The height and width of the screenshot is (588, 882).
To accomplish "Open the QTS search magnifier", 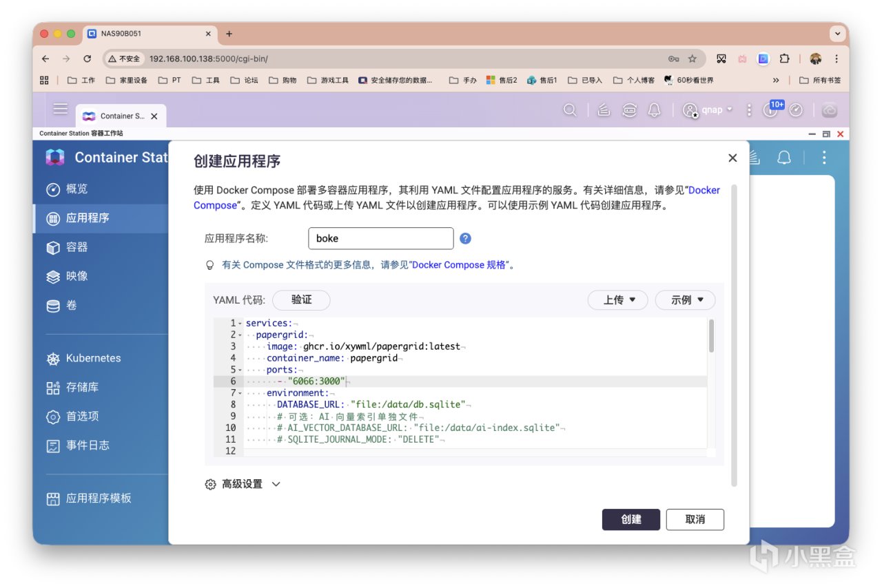I will tap(570, 110).
